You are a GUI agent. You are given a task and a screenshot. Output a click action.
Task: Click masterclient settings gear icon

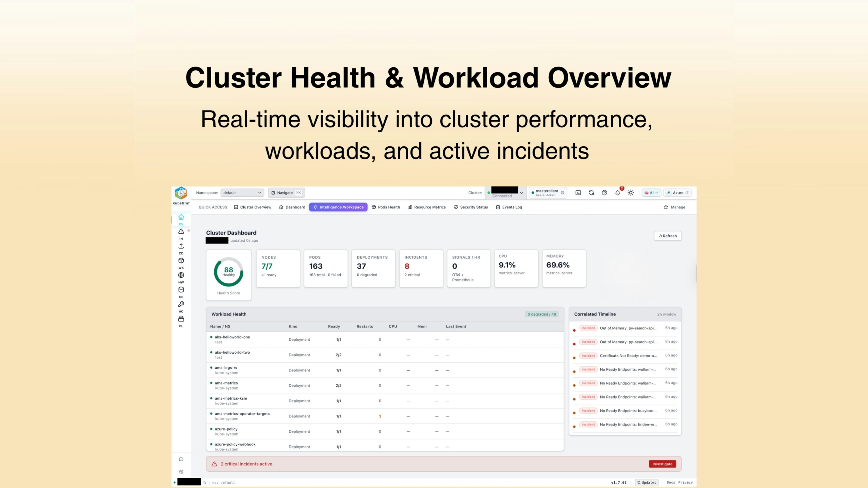[x=562, y=193]
